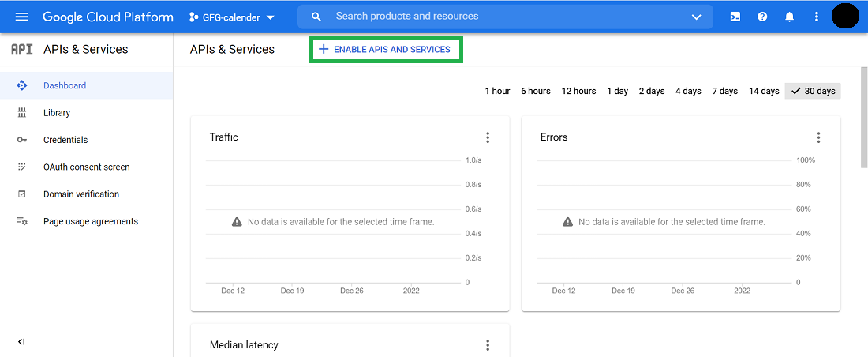Viewport: 868px width, 357px height.
Task: Activate Cloud Shell terminal icon
Action: (x=735, y=17)
